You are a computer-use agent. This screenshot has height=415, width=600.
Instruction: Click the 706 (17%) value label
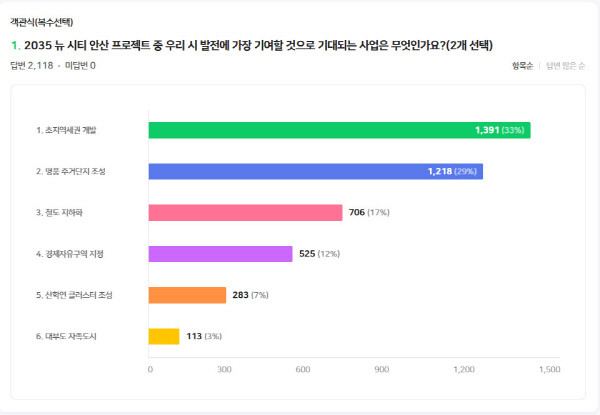pyautogui.click(x=370, y=212)
